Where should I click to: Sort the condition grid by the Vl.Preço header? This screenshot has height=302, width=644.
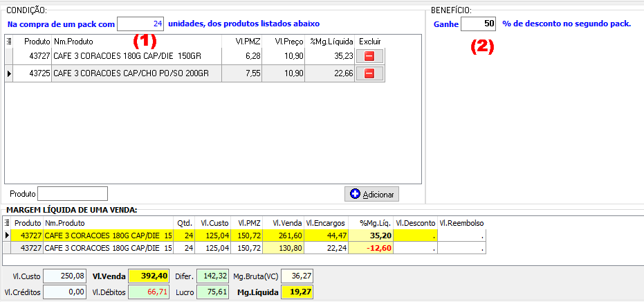point(284,42)
